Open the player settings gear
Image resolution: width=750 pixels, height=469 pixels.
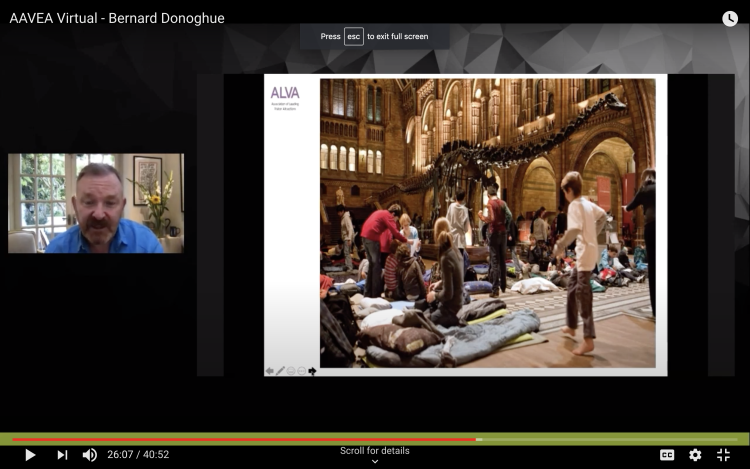(695, 455)
